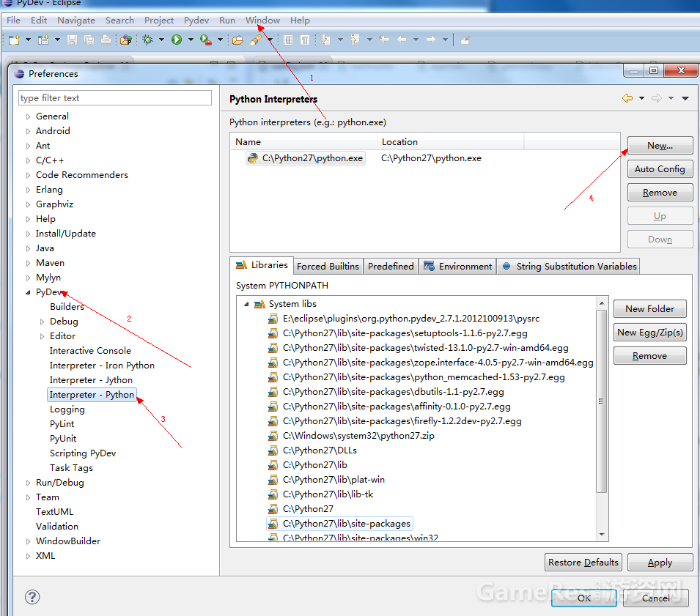The image size is (700, 616).
Task: Click the Apply button
Action: [660, 563]
